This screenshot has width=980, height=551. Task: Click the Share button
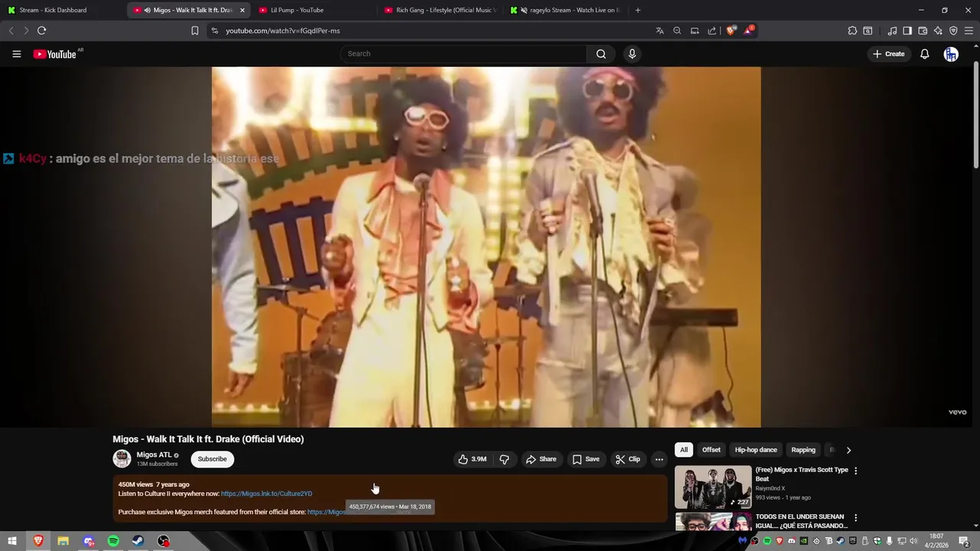[x=541, y=459]
